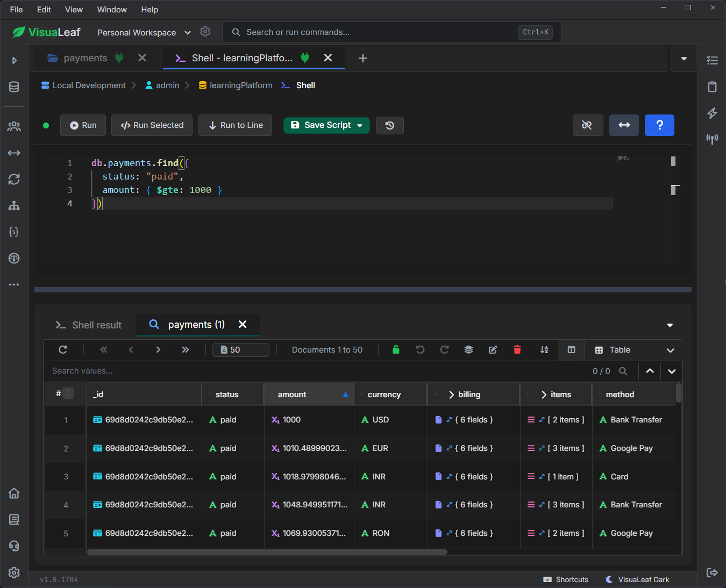Viewport: 726px width, 588px height.
Task: Click the search magnifier in search values bar
Action: (x=623, y=371)
